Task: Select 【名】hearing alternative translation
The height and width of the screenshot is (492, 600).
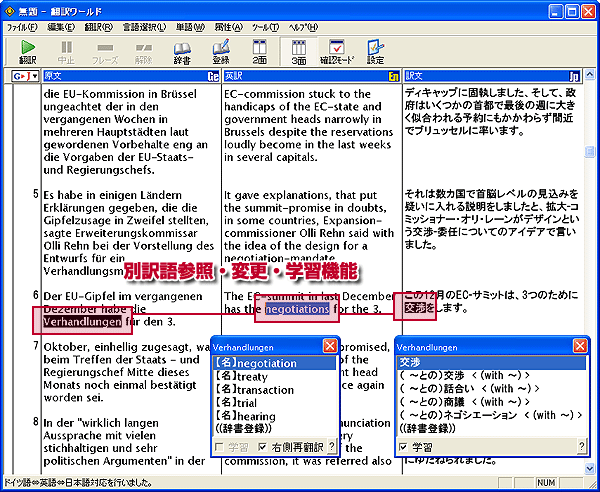Action: (274, 415)
